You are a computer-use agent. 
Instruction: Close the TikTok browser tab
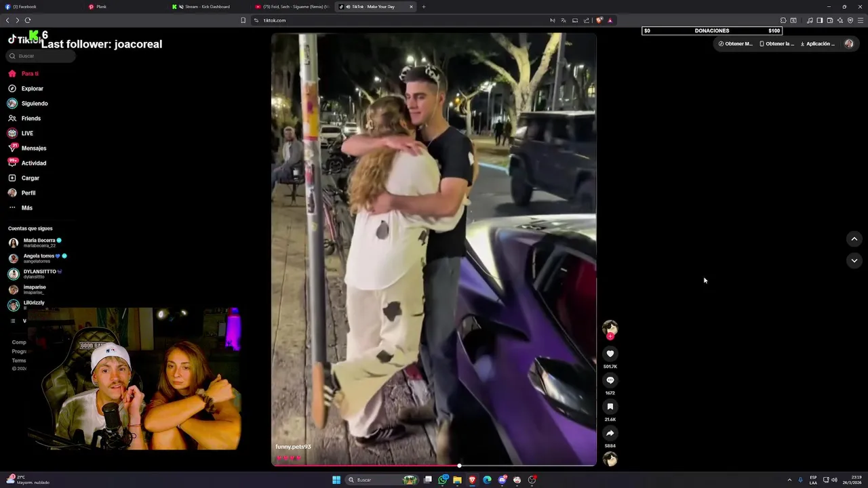coord(411,7)
